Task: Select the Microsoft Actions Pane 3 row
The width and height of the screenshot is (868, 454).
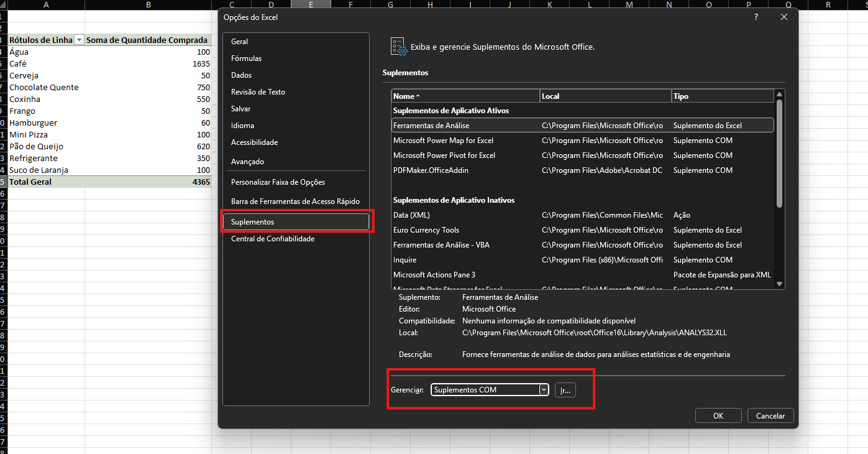Action: point(583,275)
